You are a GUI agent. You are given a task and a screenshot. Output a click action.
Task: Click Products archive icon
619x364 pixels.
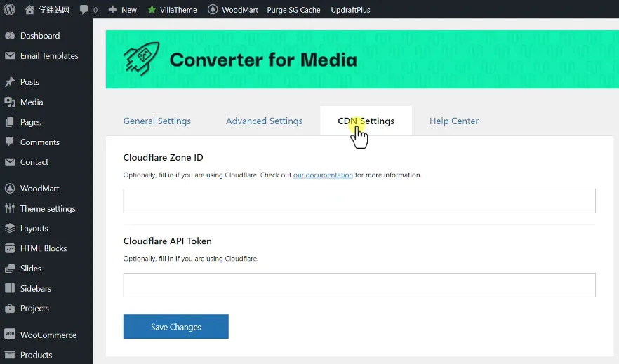tap(10, 355)
